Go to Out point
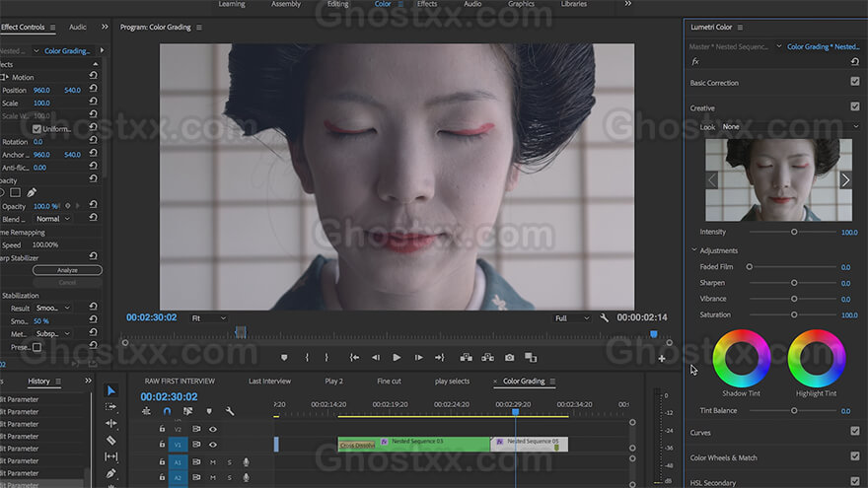868x488 pixels. click(440, 358)
